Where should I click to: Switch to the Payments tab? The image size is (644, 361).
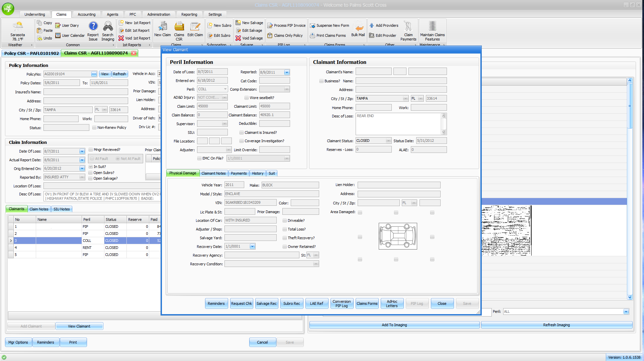pos(239,173)
